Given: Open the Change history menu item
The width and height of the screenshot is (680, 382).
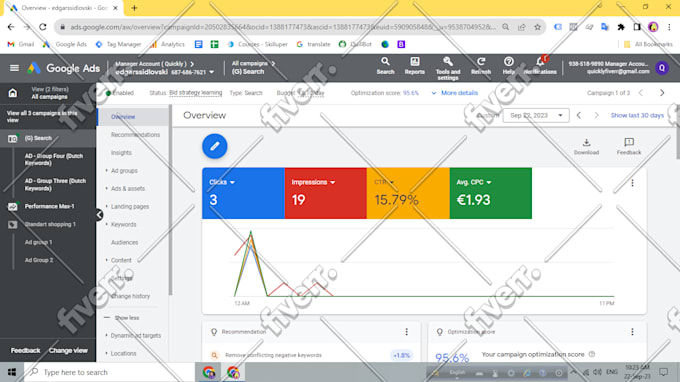Looking at the screenshot, I should point(130,296).
